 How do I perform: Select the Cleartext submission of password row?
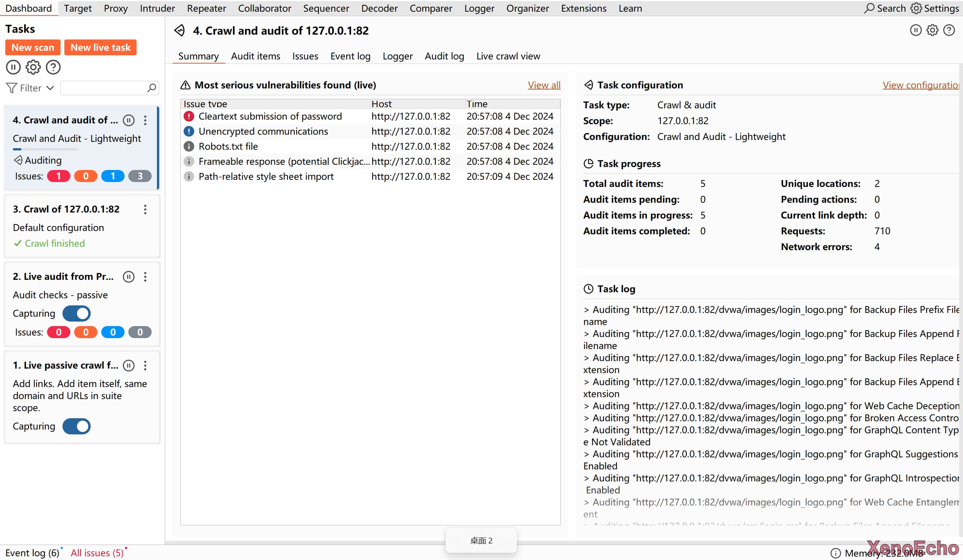coord(270,116)
